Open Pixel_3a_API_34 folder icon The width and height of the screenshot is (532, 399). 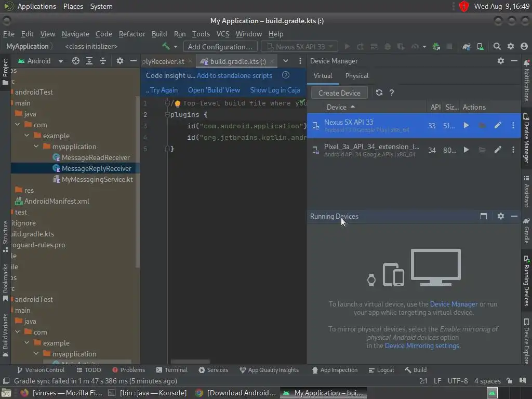[x=482, y=150]
